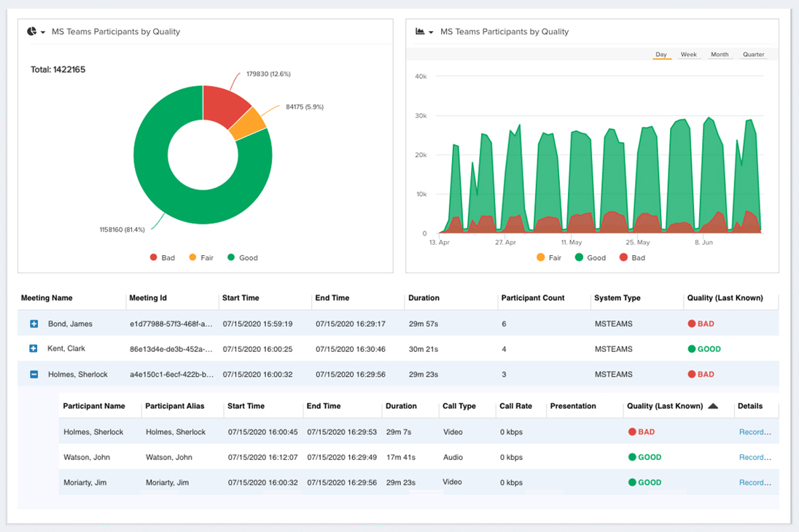Viewport: 799px width, 532px height.
Task: Switch the chart to Quarter view
Action: pos(754,55)
